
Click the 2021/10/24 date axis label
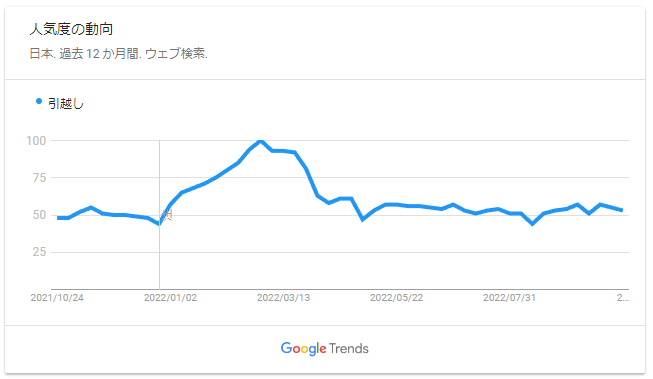[x=57, y=298]
